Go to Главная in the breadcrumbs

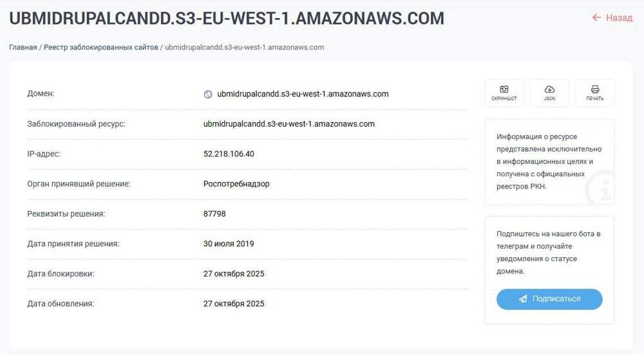tap(23, 48)
